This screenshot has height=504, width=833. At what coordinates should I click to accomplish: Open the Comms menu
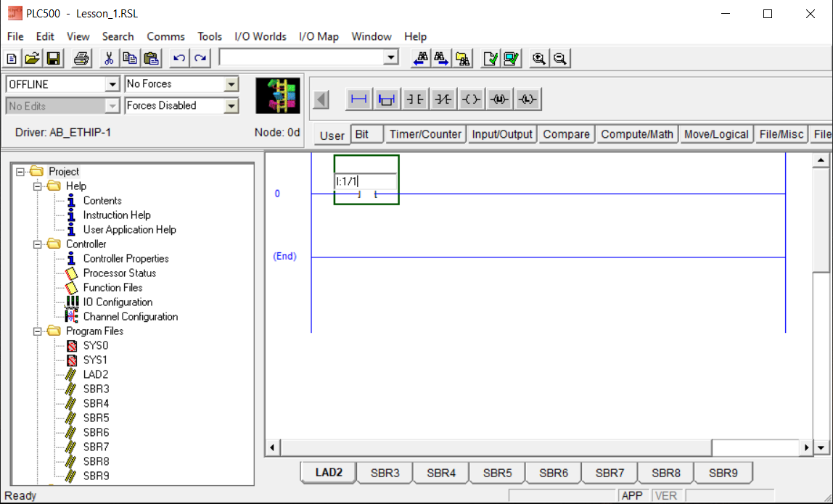click(165, 37)
